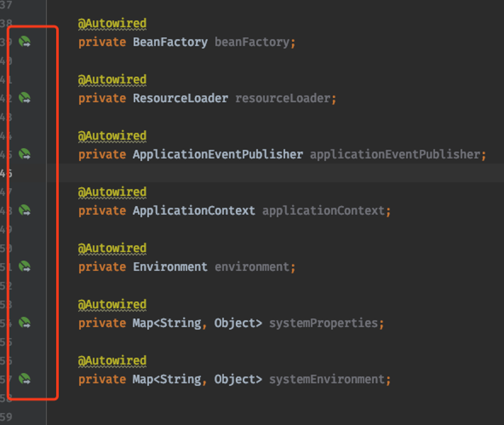Screen dimensions: 504x425
Task: Navigate via gutter icon for environment field
Action: pos(24,266)
